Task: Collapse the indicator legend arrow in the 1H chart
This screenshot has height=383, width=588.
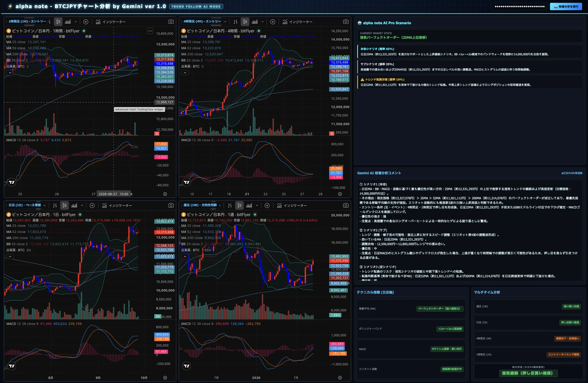Action: (x=10, y=73)
